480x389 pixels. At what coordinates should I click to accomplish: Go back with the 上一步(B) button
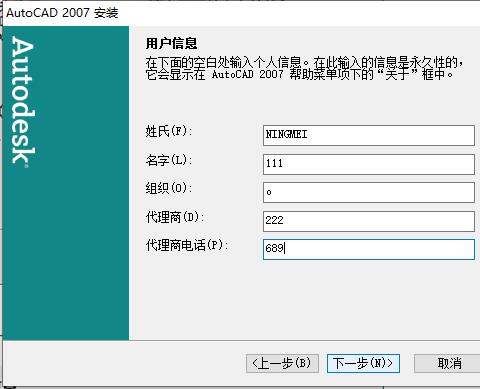[x=282, y=363]
